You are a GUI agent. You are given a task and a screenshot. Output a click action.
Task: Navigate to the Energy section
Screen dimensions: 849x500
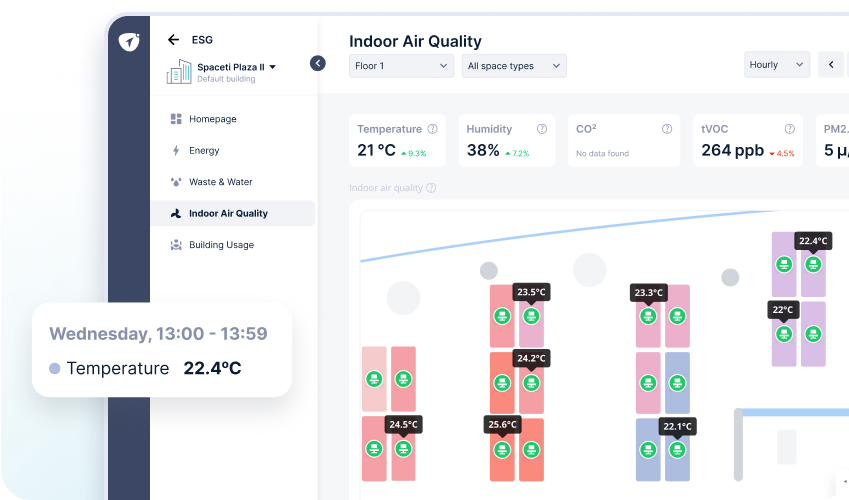204,151
